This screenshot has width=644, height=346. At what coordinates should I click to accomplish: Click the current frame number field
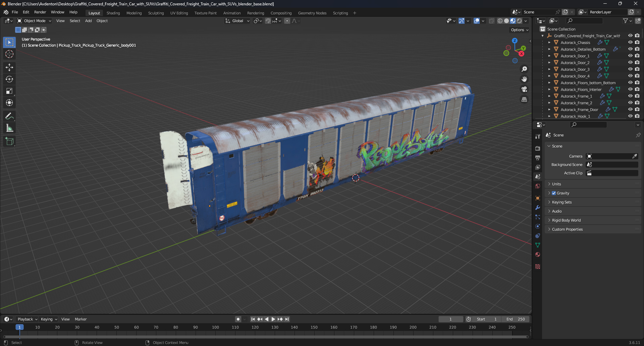450,319
